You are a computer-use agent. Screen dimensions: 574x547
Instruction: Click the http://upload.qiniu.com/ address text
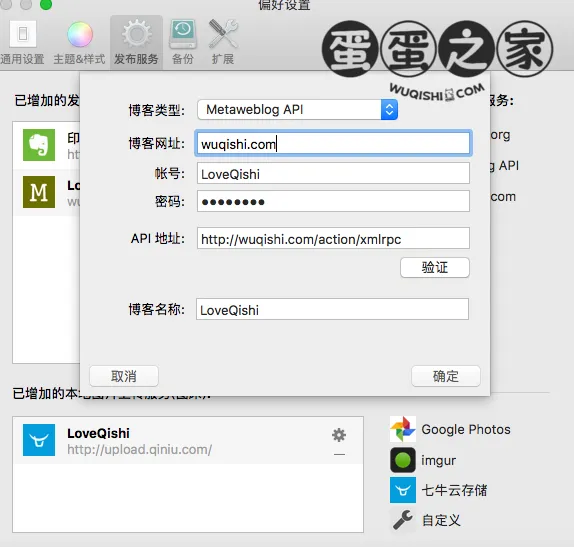coord(139,450)
